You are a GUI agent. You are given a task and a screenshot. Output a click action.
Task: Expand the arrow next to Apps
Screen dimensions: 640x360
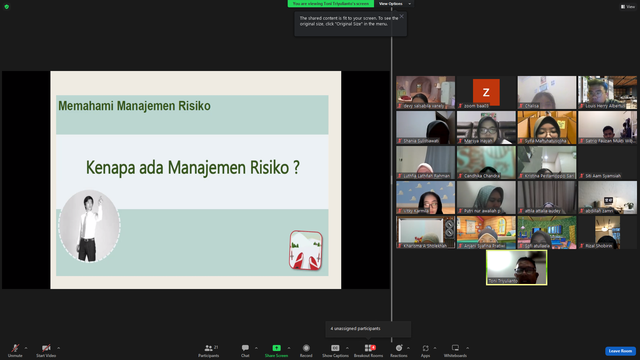click(435, 348)
